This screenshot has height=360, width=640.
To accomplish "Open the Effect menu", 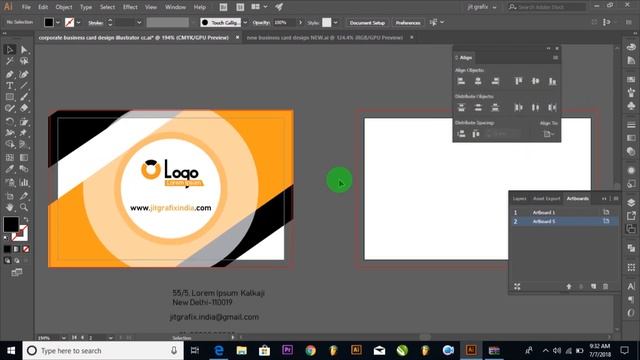I will (x=130, y=7).
